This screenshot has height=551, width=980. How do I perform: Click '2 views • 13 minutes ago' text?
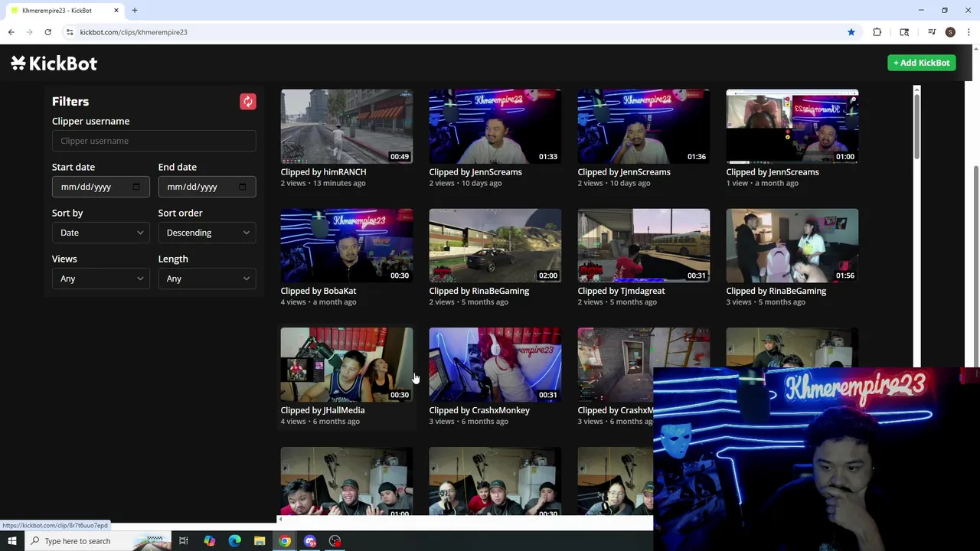(323, 183)
